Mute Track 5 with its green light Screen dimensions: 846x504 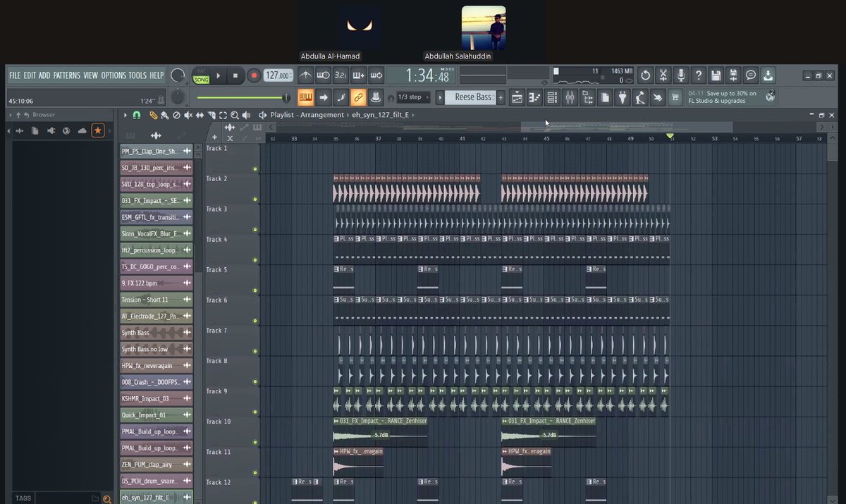tap(255, 290)
